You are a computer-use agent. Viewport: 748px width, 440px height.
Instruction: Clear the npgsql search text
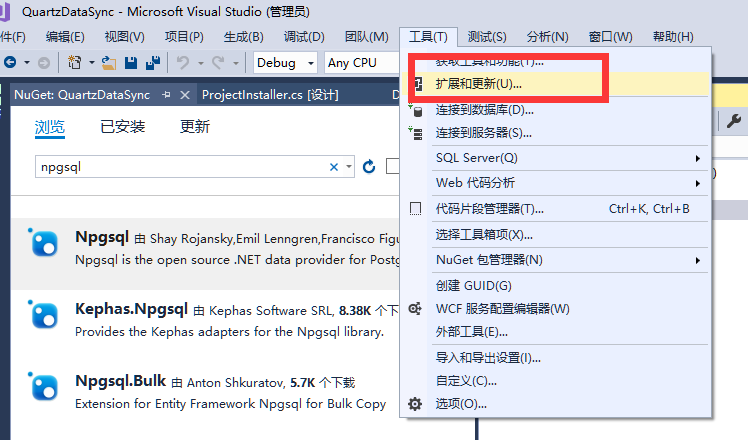pos(334,167)
